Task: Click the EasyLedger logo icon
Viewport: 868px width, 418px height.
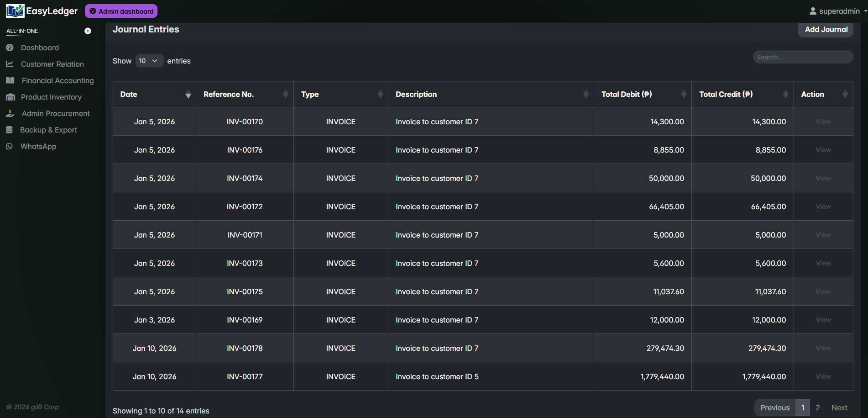Action: pyautogui.click(x=15, y=11)
